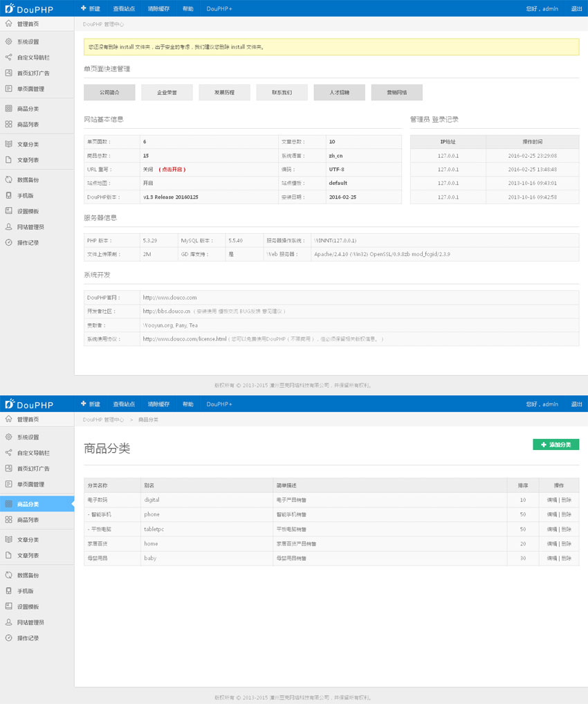
Task: Click the 首页幻灯广告 image icon in lower sidebar
Action: pyautogui.click(x=8, y=469)
